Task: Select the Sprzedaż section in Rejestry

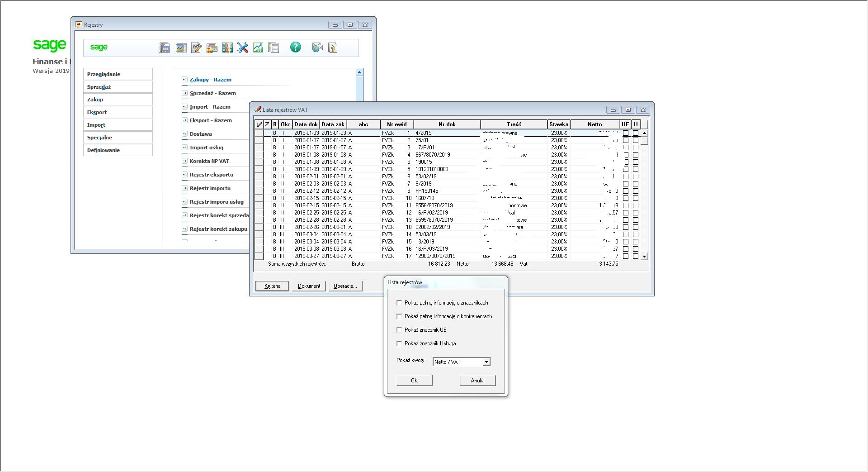Action: point(118,87)
